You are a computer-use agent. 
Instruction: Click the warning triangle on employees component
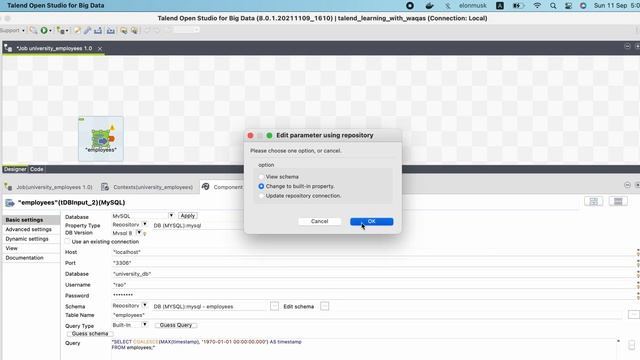pos(112,128)
